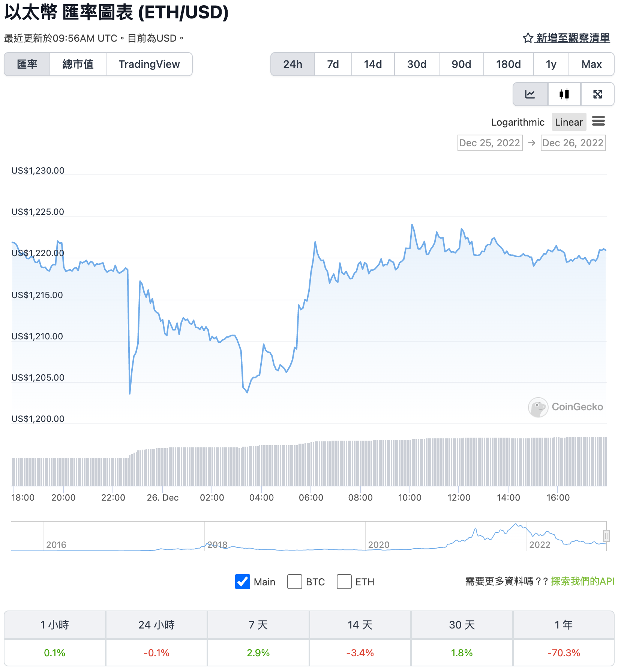Viewport: 621px width, 672px height.
Task: Click the blue Main checkbox checkmark icon
Action: point(242,582)
